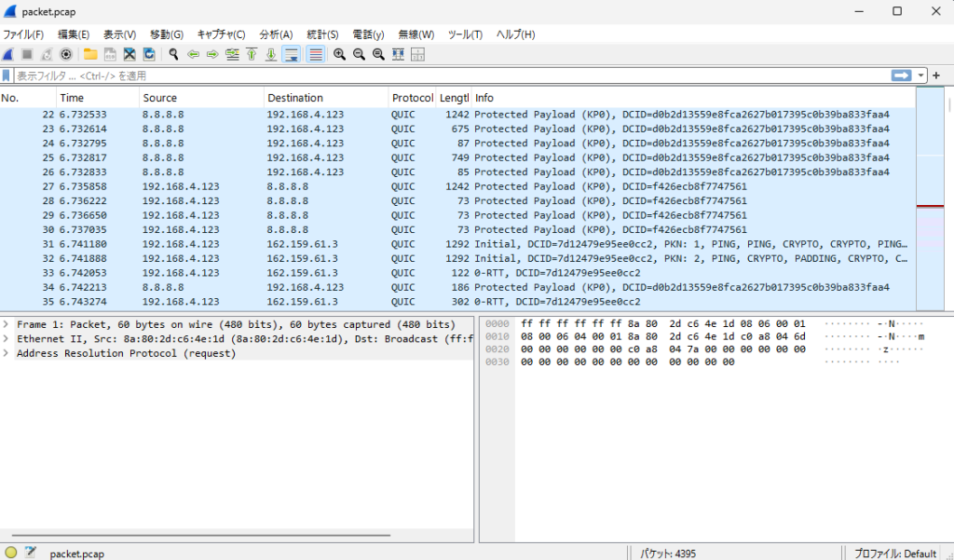
Task: Click the add filter plus button
Action: 936,75
